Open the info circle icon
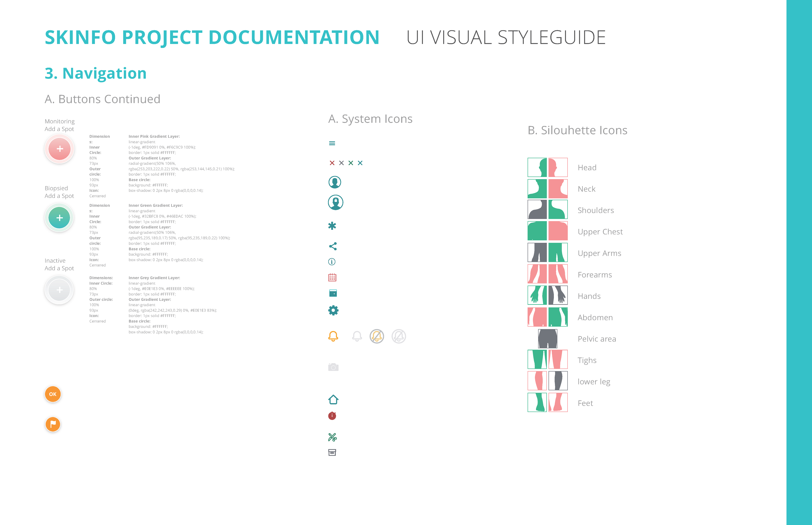This screenshot has width=812, height=525. (x=332, y=262)
